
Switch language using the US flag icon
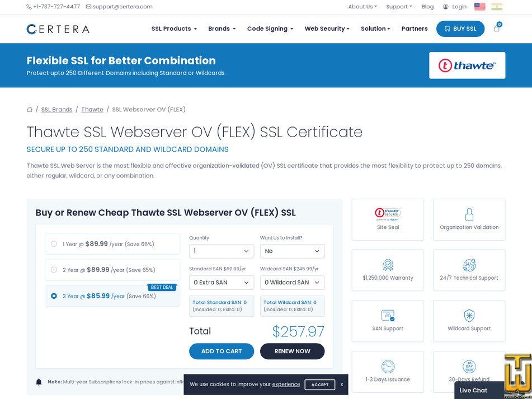point(479,7)
